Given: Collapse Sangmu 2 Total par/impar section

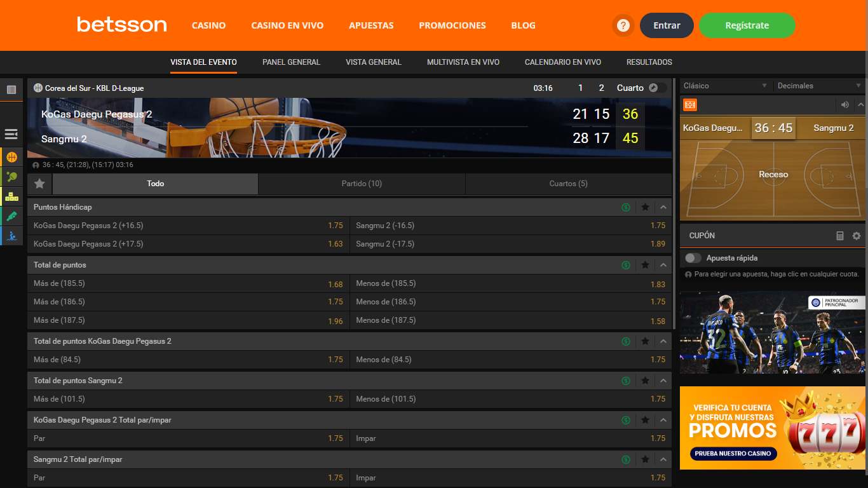Looking at the screenshot, I should tap(663, 459).
